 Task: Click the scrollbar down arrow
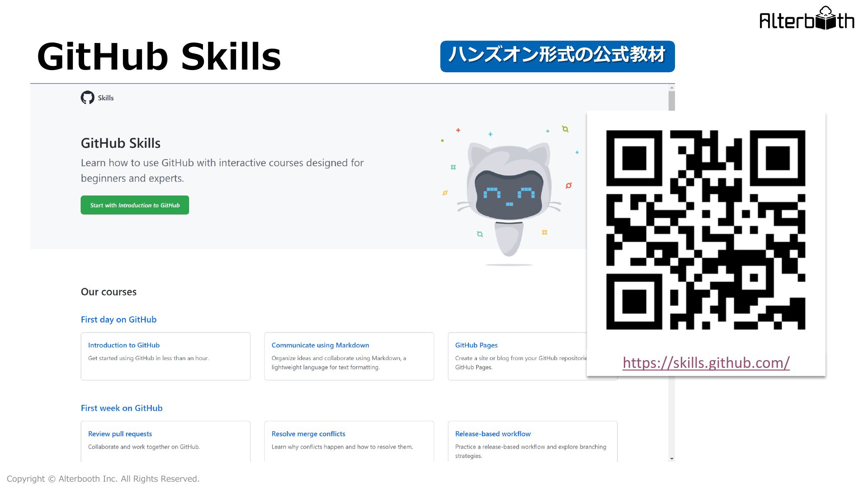672,459
